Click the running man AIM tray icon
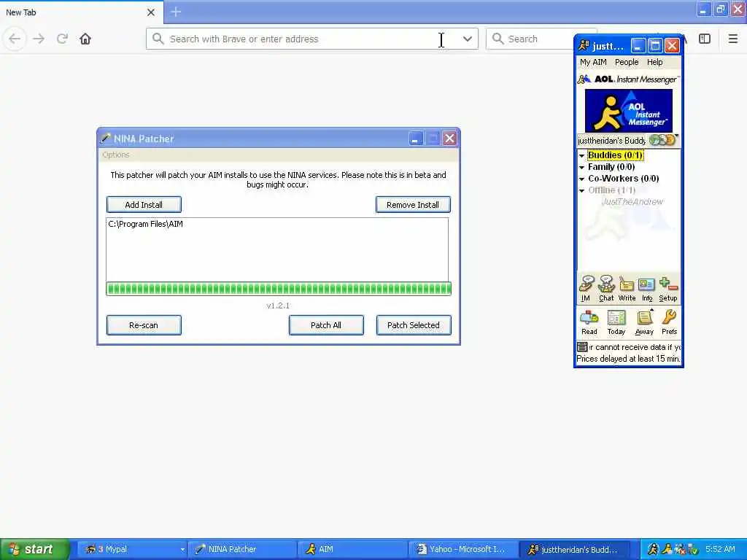Screen dimensions: 747x560 [653, 549]
